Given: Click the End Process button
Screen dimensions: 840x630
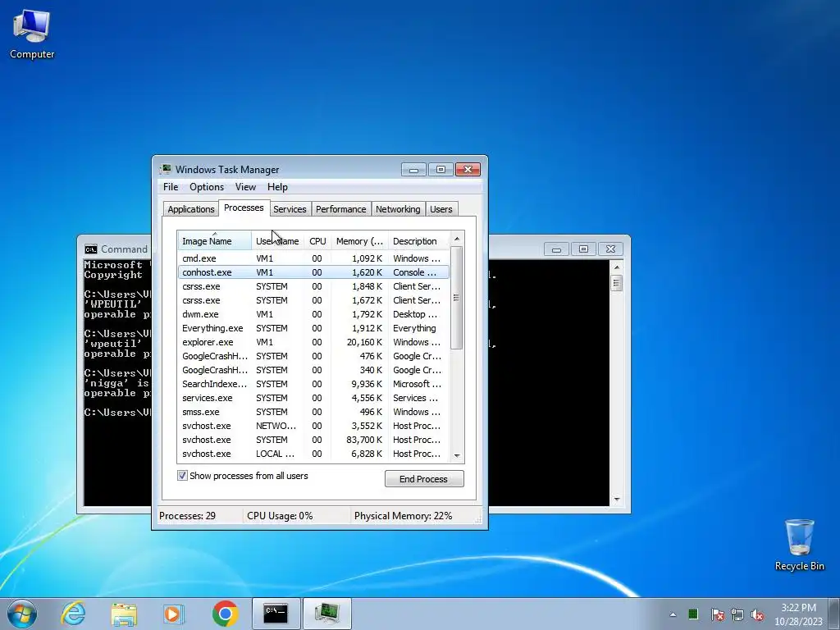Looking at the screenshot, I should [x=424, y=479].
